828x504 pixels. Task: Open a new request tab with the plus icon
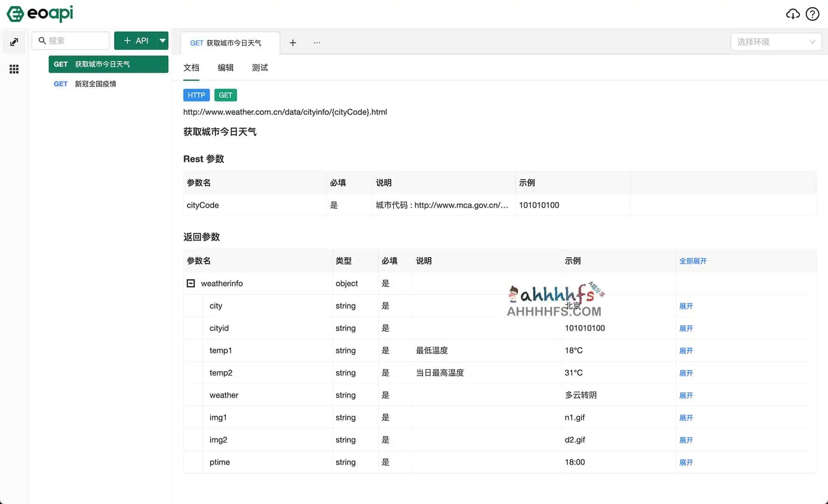(293, 42)
